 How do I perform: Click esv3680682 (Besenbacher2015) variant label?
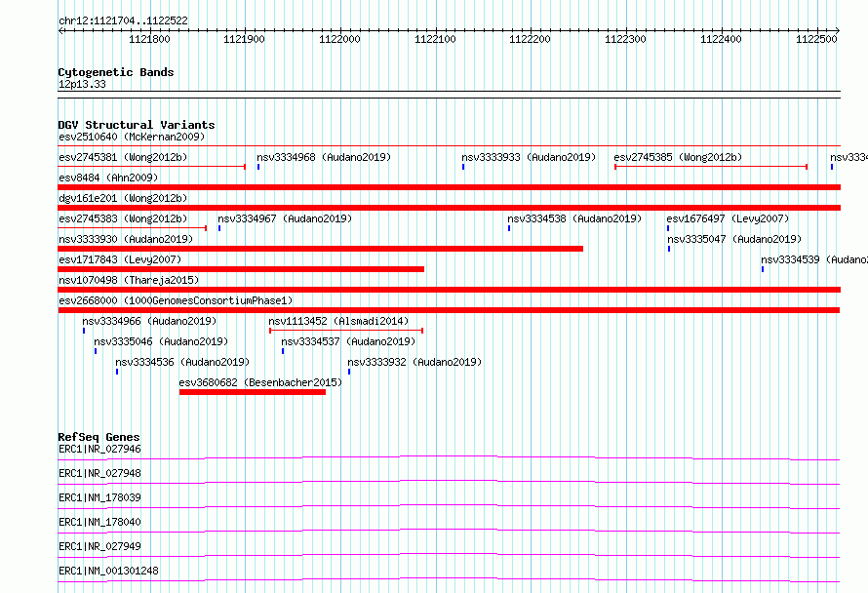pos(260,382)
